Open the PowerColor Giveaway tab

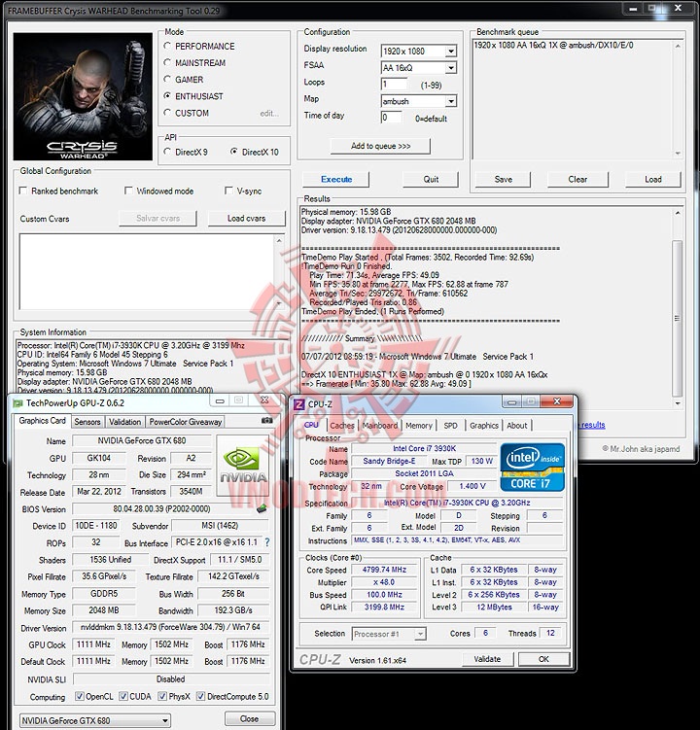(185, 422)
